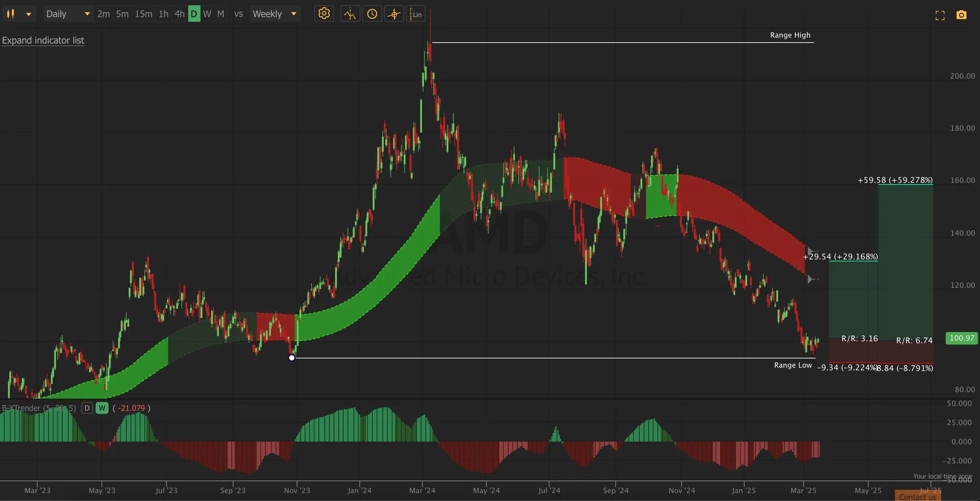The height and width of the screenshot is (501, 980).
Task: Click the current price tag 100.97
Action: point(962,338)
